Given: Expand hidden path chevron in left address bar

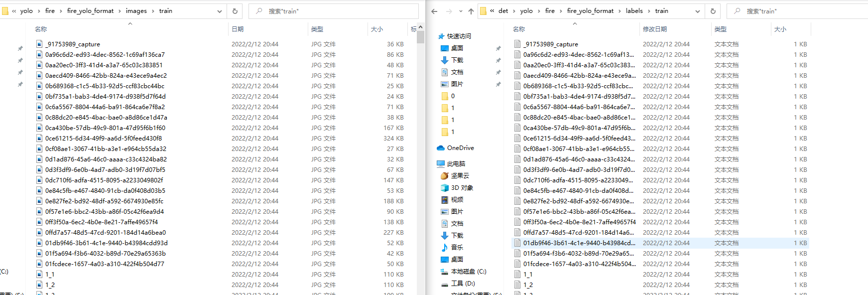Looking at the screenshot, I should 14,11.
